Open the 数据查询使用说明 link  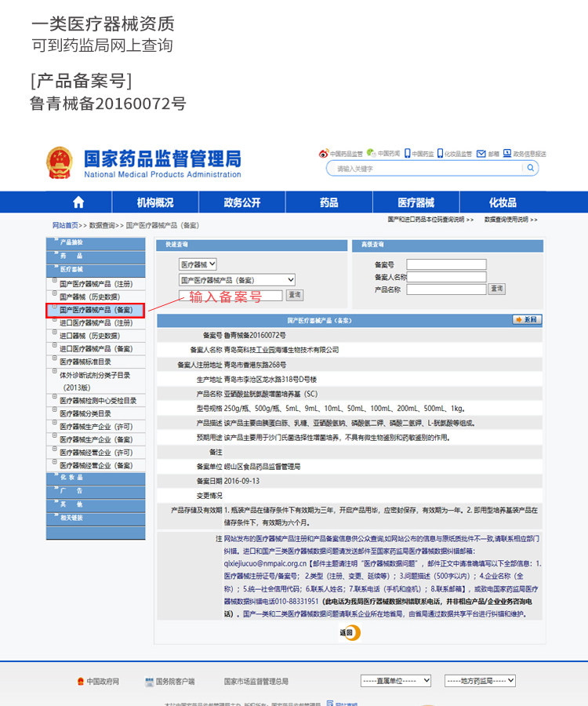point(510,220)
